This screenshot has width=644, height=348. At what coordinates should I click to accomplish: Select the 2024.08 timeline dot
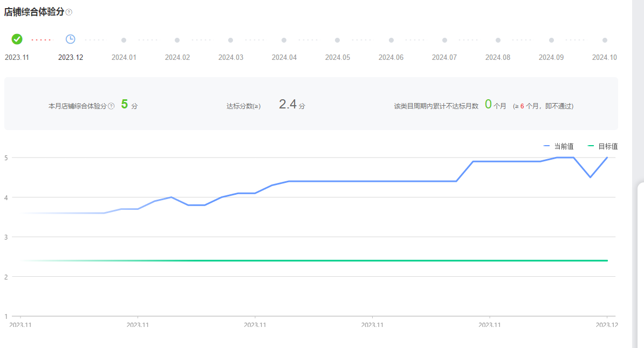[498, 40]
